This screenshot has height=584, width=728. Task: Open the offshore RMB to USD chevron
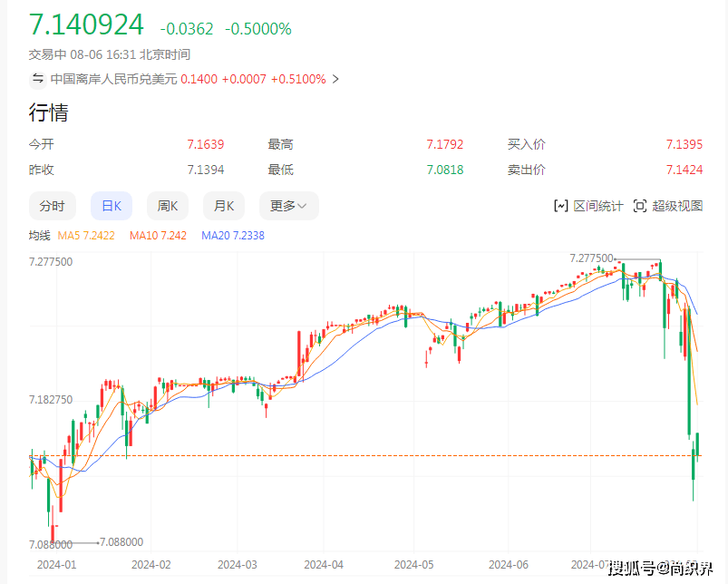tap(335, 80)
